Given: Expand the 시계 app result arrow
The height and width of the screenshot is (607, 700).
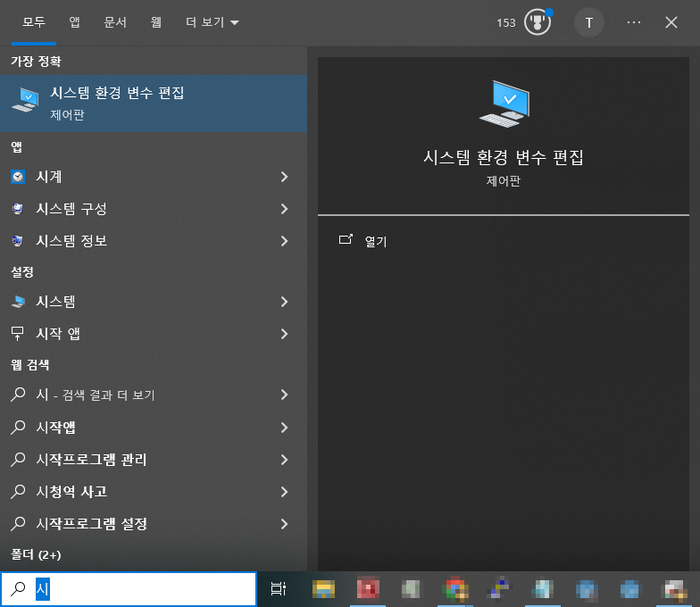Looking at the screenshot, I should coord(284,177).
